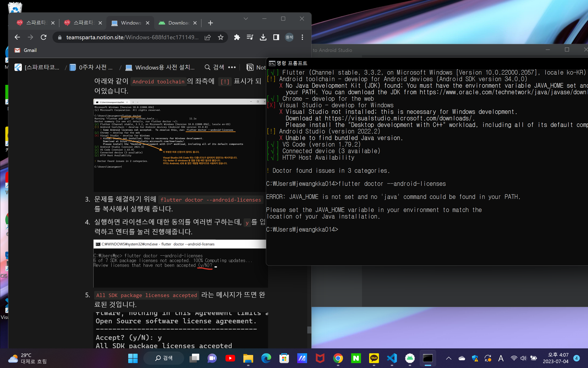Open Naver taskbar icon
588x368 pixels.
356,358
